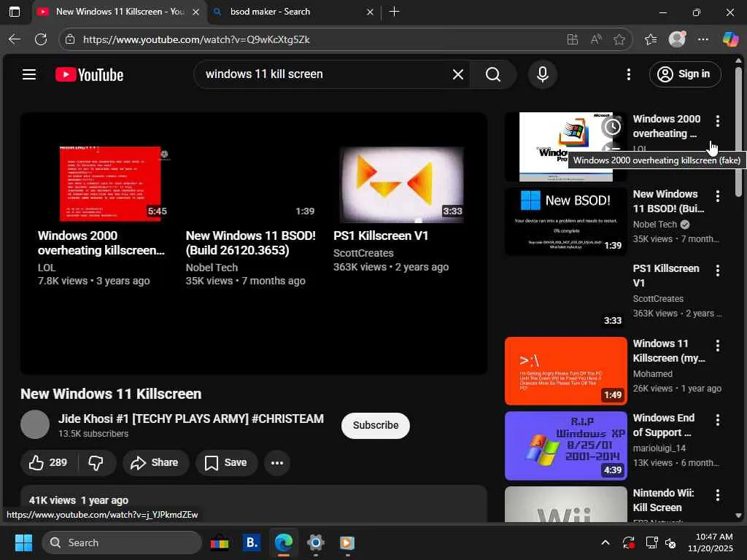Add this page to favorites star

(x=619, y=39)
